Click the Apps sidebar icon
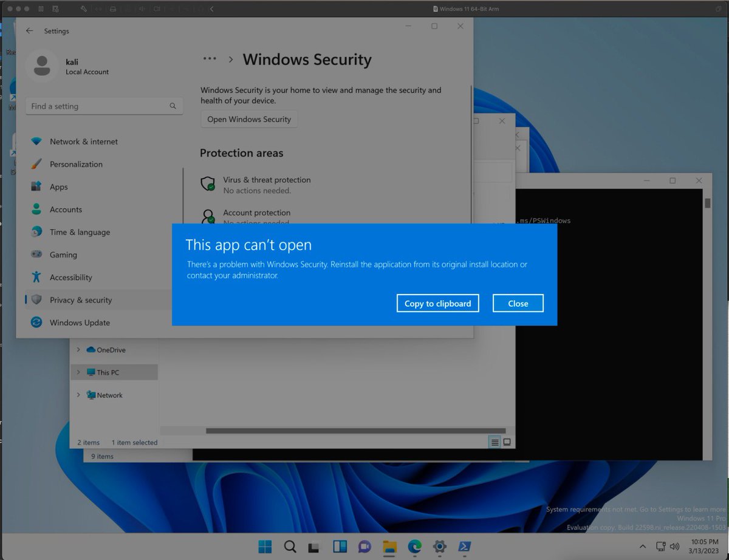 coord(36,186)
